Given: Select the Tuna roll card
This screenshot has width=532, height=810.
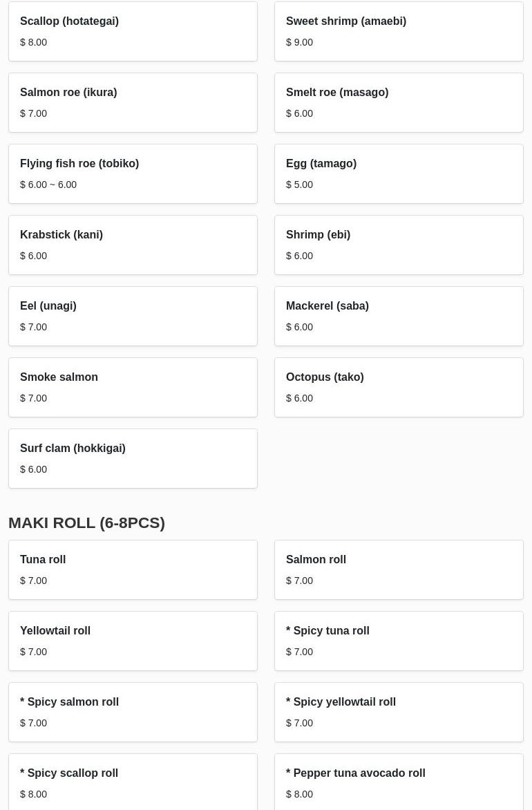Looking at the screenshot, I should coord(133,569).
